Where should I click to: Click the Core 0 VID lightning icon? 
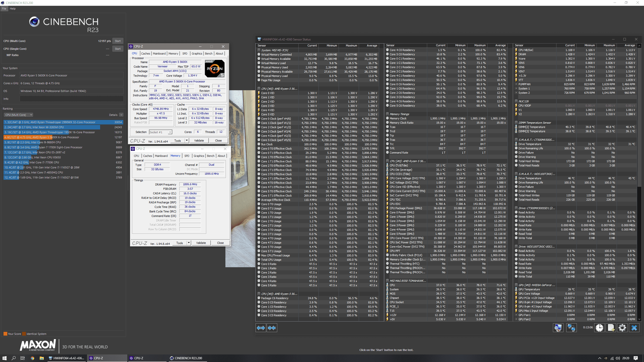click(259, 93)
